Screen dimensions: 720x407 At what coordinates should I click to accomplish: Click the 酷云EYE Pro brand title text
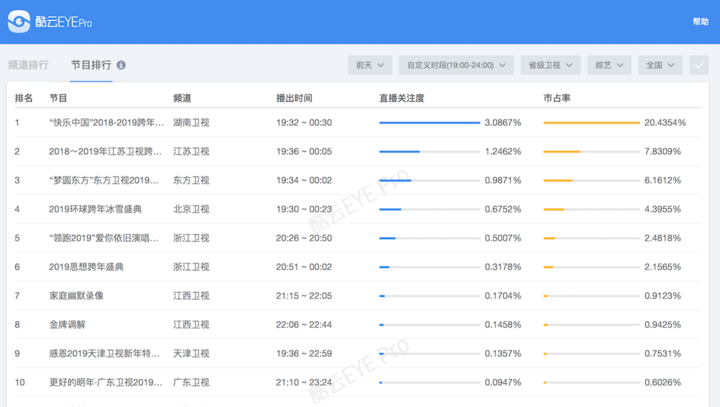pyautogui.click(x=63, y=22)
